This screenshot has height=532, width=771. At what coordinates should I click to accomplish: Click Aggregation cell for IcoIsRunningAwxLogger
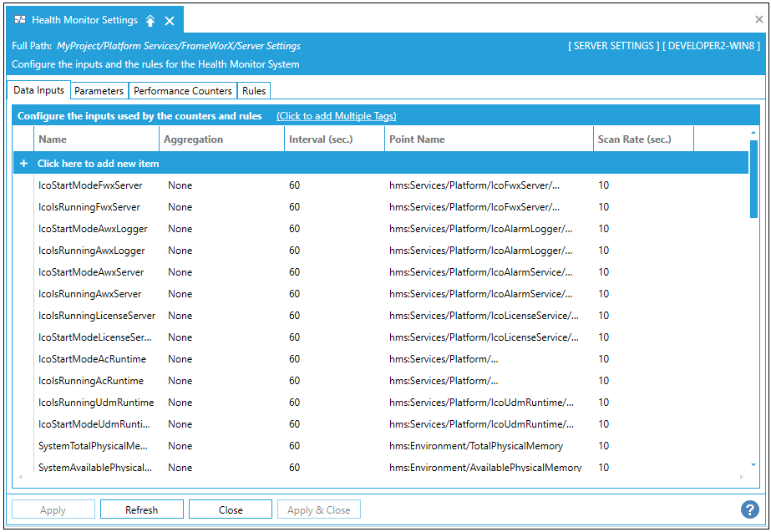180,251
